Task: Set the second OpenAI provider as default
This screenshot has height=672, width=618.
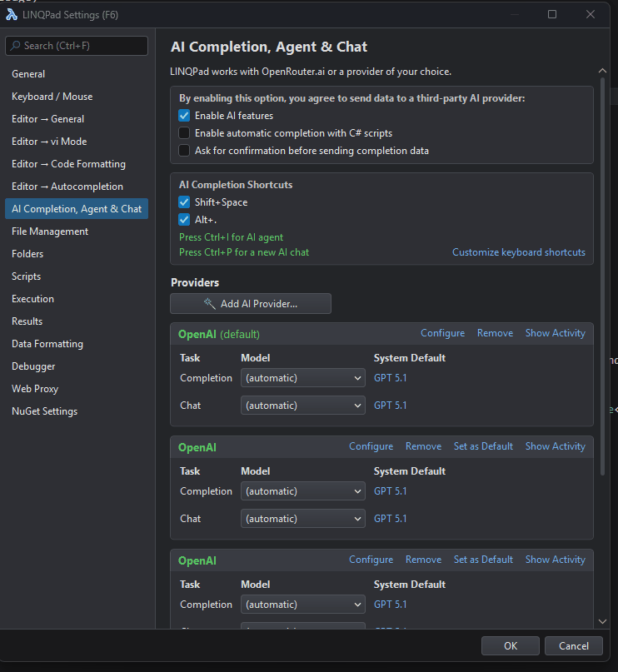Action: (x=483, y=446)
